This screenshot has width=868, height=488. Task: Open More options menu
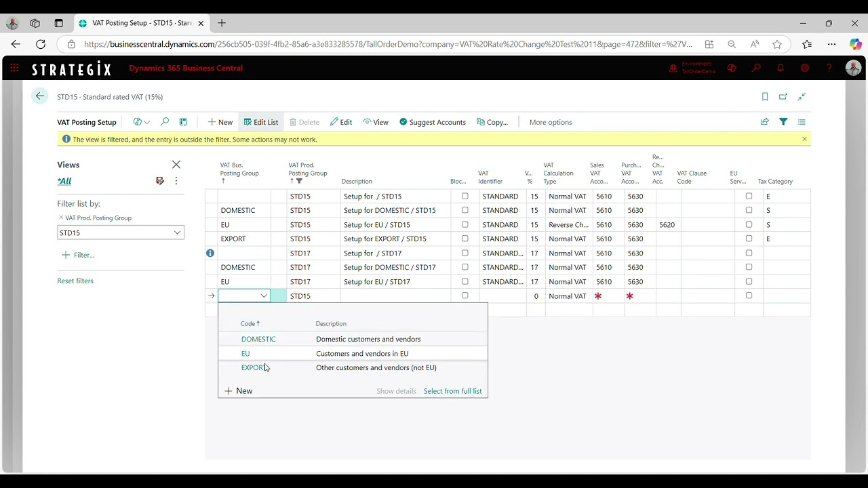[551, 122]
